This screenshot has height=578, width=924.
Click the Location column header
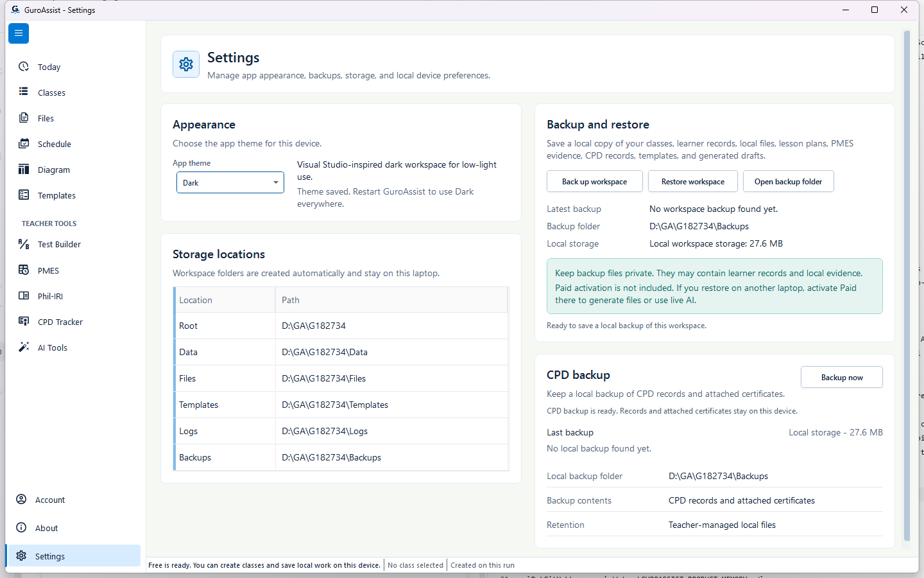(225, 300)
